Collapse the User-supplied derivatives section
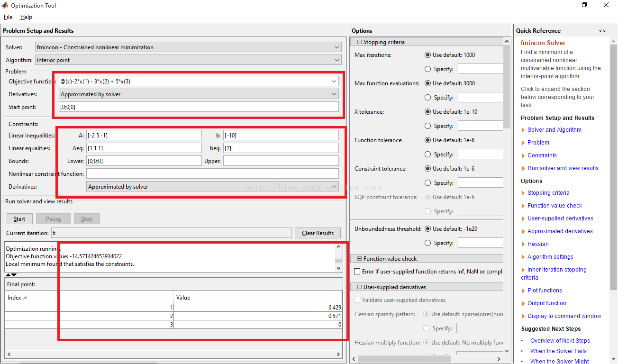 [x=360, y=287]
